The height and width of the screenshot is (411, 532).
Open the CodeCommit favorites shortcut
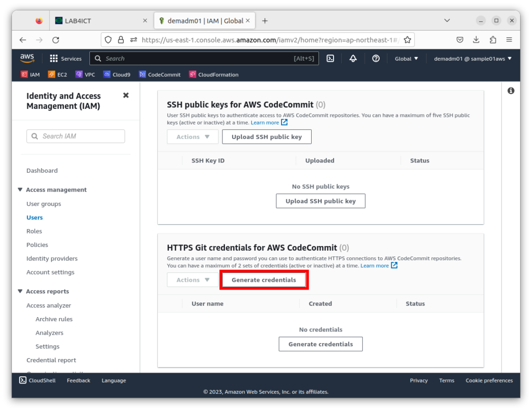click(x=160, y=75)
